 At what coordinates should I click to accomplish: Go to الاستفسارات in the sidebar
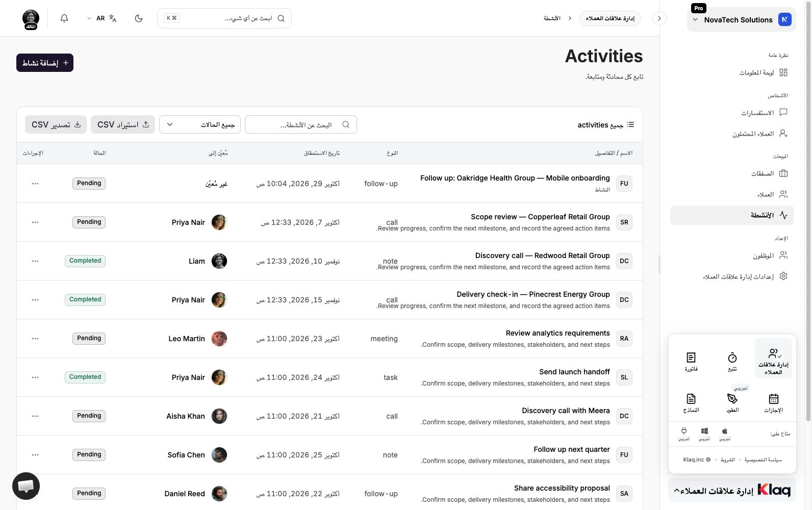(732, 113)
